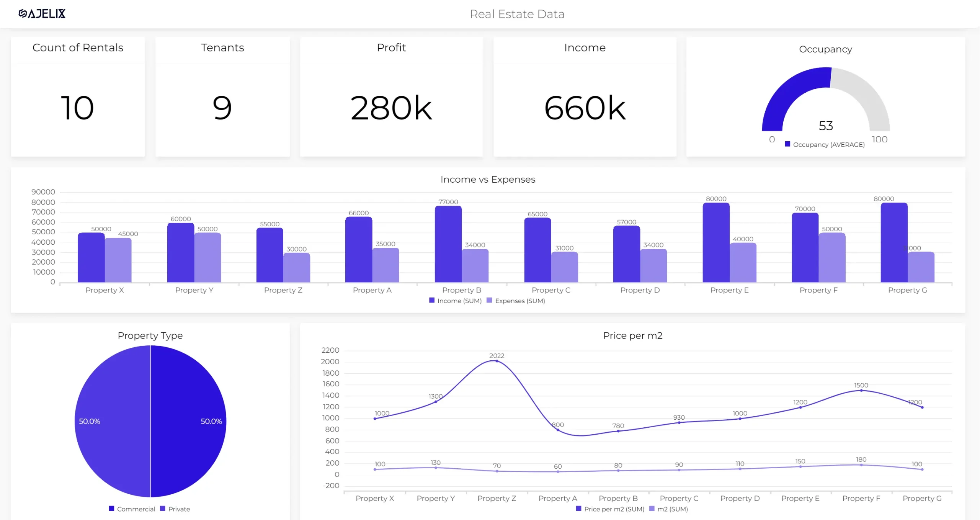Click the 2022 peak line point
This screenshot has height=520, width=980.
tap(497, 361)
